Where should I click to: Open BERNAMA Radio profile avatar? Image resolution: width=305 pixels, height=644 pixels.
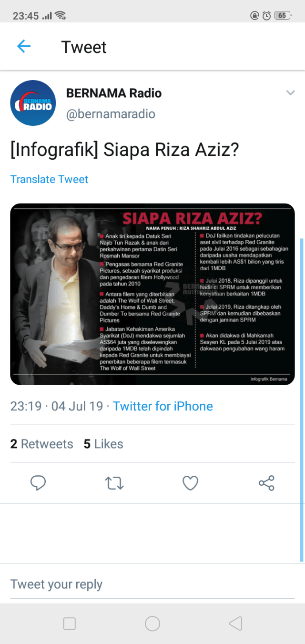pos(33,103)
